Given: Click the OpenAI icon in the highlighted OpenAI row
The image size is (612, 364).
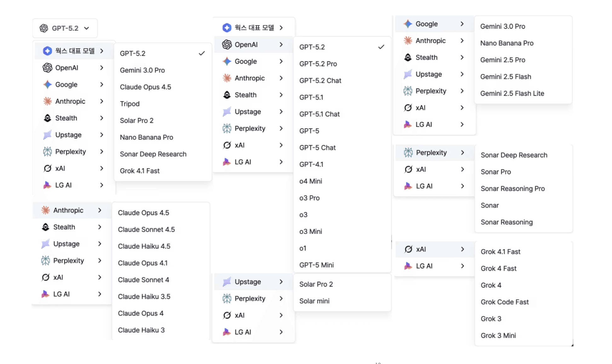Looking at the screenshot, I should pyautogui.click(x=227, y=45).
